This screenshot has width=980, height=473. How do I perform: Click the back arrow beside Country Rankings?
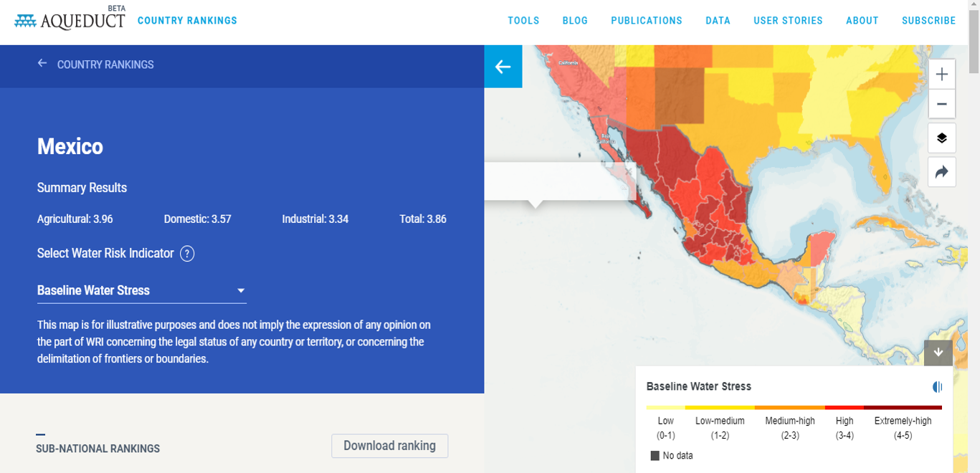(42, 64)
